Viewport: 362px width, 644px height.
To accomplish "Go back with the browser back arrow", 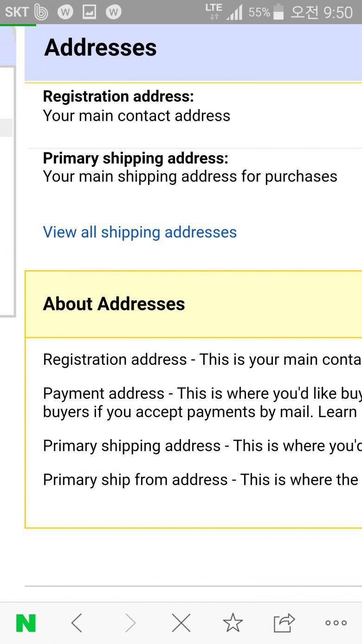I will pyautogui.click(x=77, y=623).
